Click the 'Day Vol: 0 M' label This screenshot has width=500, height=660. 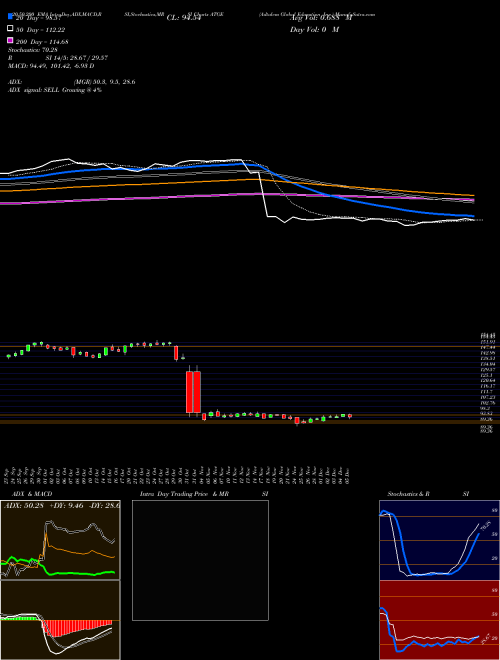pyautogui.click(x=314, y=30)
